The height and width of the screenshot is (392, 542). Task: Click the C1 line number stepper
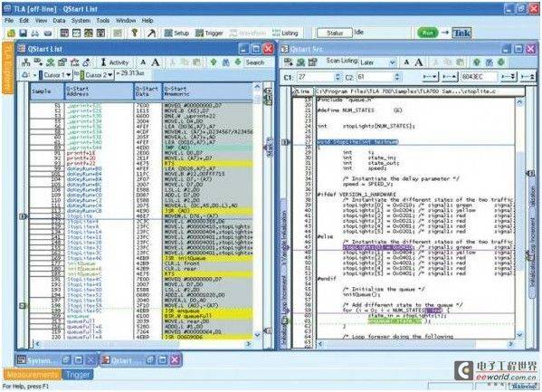tap(338, 77)
